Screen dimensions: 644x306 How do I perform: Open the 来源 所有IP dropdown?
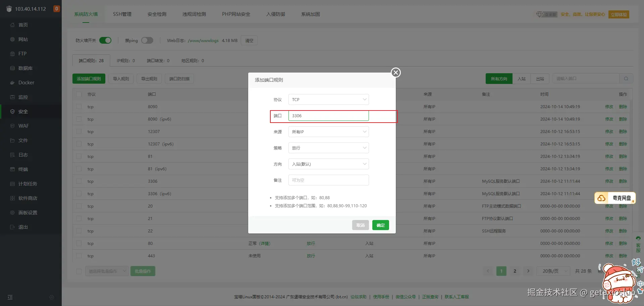329,132
